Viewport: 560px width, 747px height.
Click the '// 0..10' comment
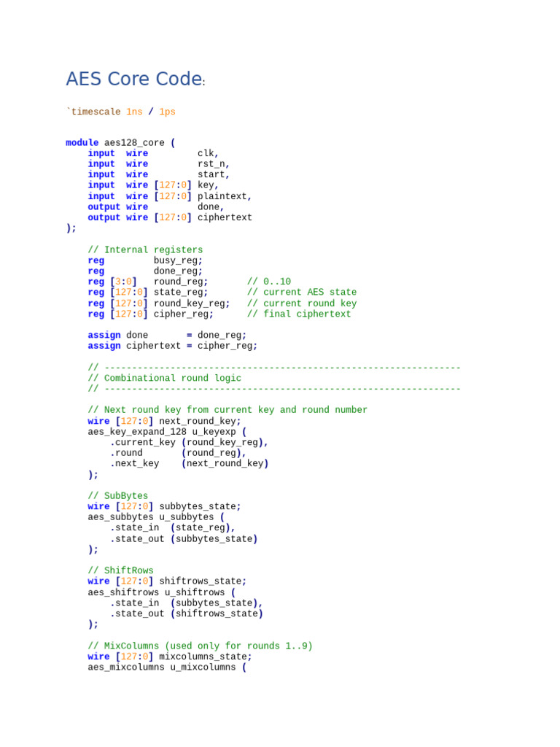(269, 282)
